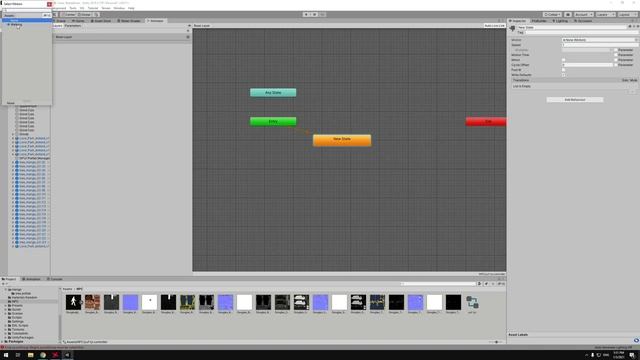The image size is (640, 360).
Task: Open the Collab dropdown
Action: pos(552,15)
